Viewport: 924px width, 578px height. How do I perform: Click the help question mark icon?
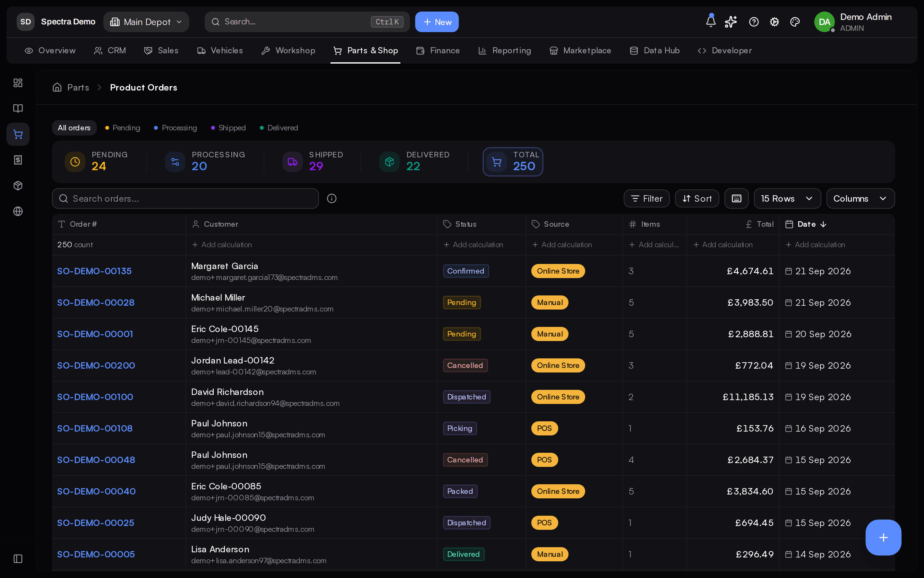click(x=754, y=22)
